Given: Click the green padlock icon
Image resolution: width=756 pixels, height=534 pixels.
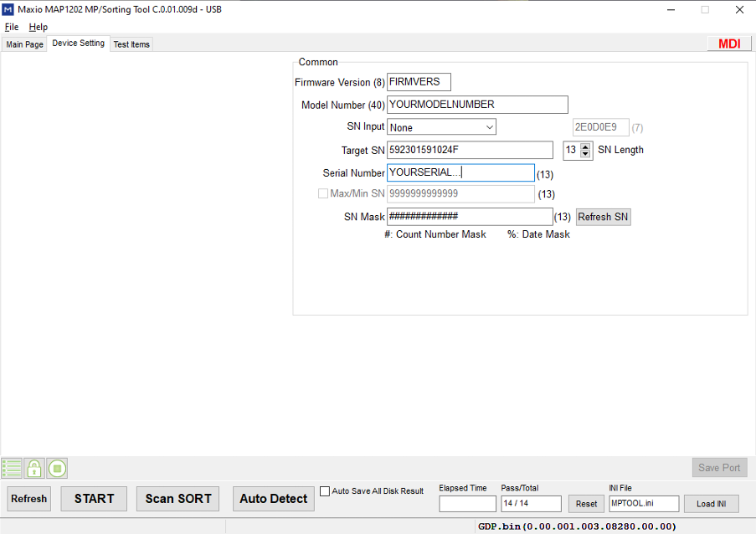Looking at the screenshot, I should pos(34,469).
